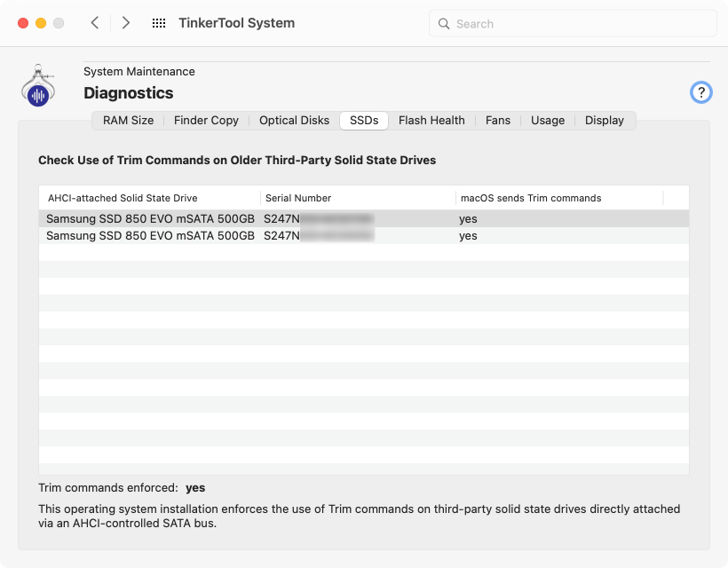728x568 pixels.
Task: Focus the Search field
Action: [x=573, y=23]
